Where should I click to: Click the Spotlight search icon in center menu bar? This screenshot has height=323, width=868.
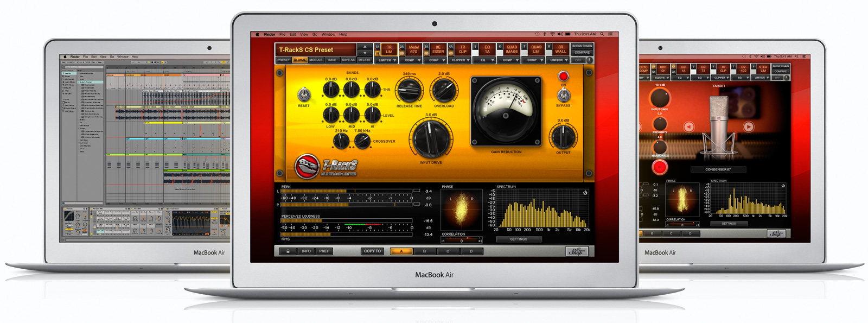pos(602,34)
